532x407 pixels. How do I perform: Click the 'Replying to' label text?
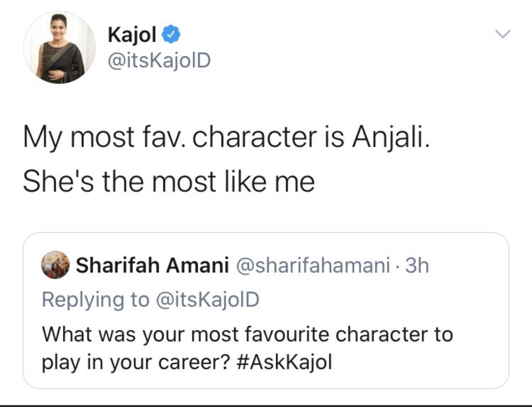pyautogui.click(x=96, y=300)
